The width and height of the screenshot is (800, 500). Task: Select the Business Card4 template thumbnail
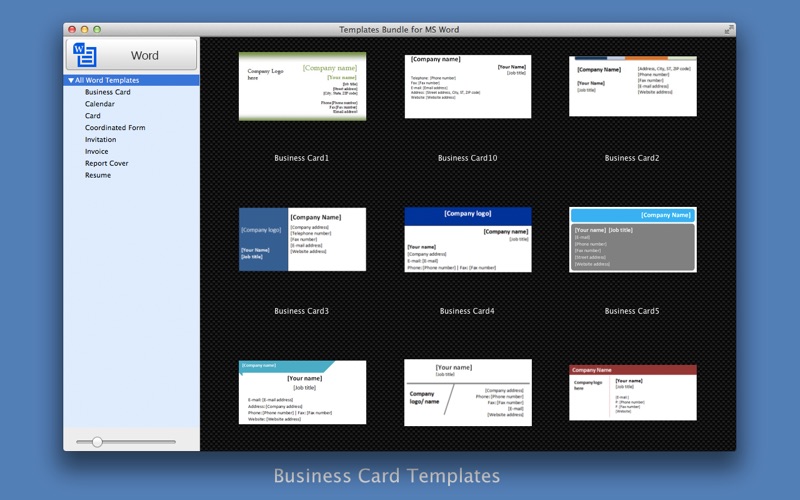pos(468,239)
